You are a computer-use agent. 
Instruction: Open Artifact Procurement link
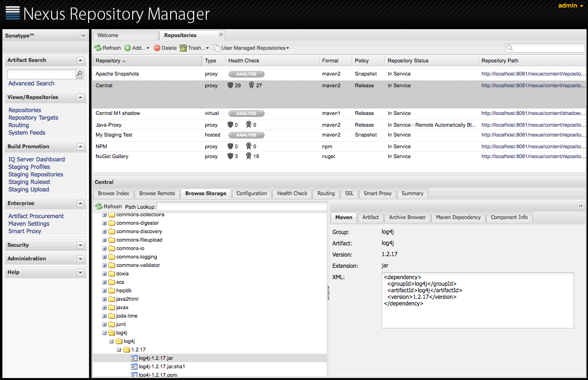pos(36,216)
